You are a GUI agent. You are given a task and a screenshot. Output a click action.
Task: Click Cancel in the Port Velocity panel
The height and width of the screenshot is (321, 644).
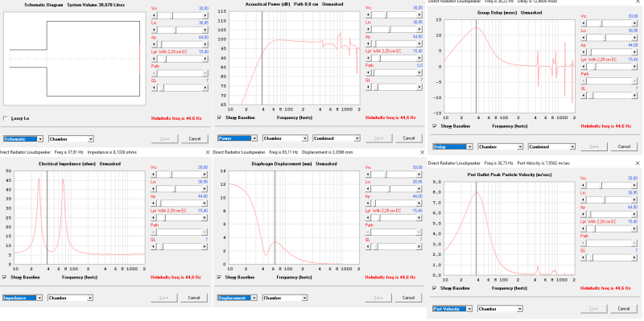tap(623, 308)
